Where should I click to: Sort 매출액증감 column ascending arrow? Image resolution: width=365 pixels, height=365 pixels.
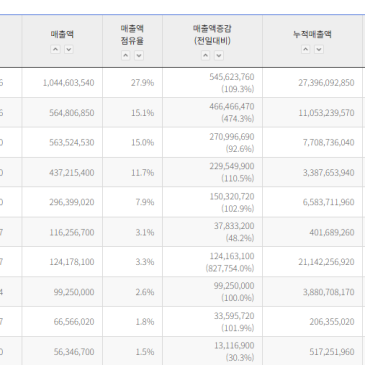pos(206,55)
